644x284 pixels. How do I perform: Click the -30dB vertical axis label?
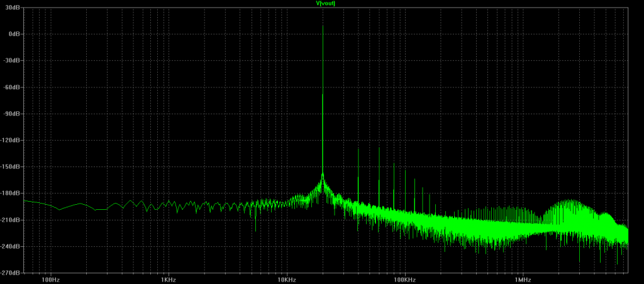(x=13, y=61)
